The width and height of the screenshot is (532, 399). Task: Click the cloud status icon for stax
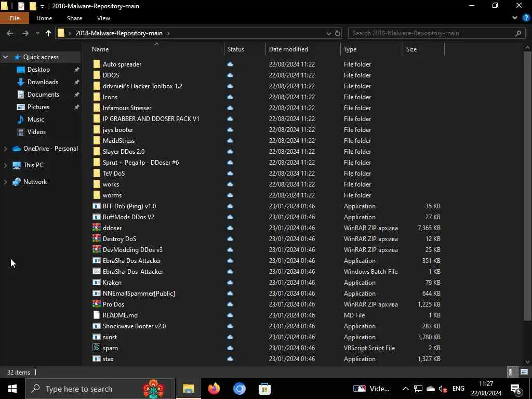coord(230,358)
